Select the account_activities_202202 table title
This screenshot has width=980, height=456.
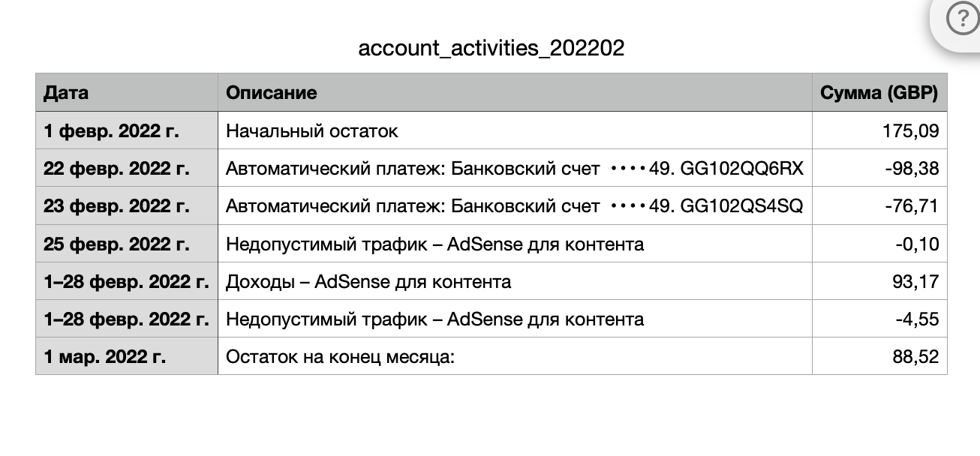pos(492,48)
